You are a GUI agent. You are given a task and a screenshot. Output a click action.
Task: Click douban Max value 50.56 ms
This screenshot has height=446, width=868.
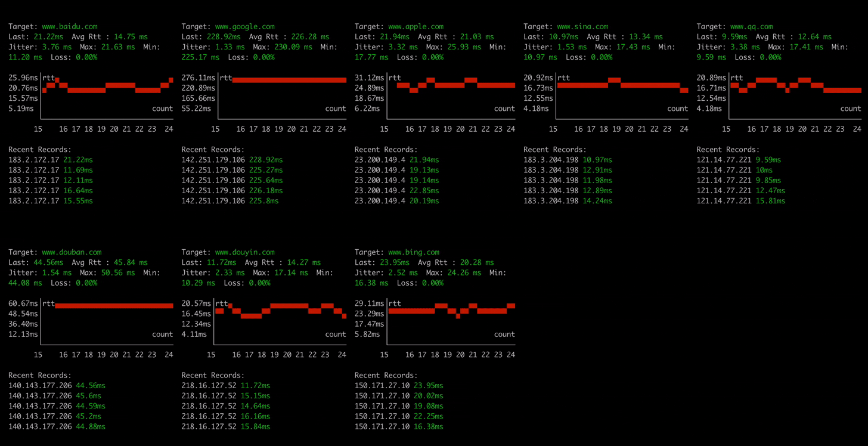tap(118, 272)
